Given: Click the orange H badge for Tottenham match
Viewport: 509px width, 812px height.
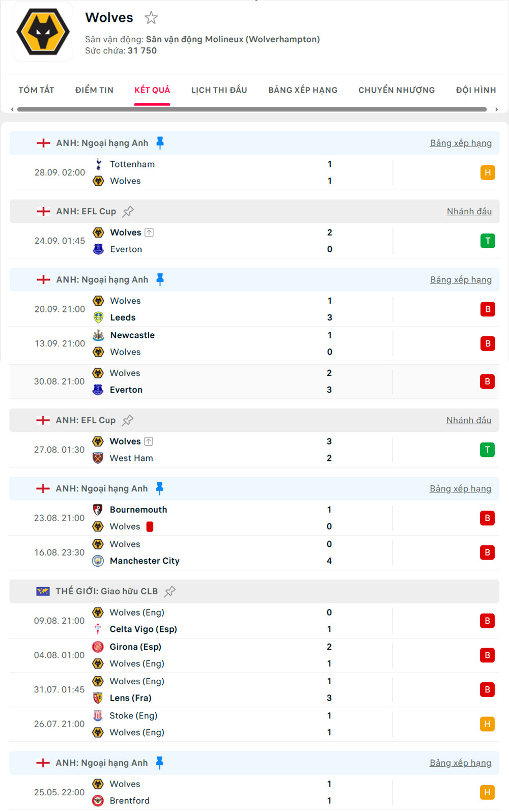Looking at the screenshot, I should click(x=487, y=172).
